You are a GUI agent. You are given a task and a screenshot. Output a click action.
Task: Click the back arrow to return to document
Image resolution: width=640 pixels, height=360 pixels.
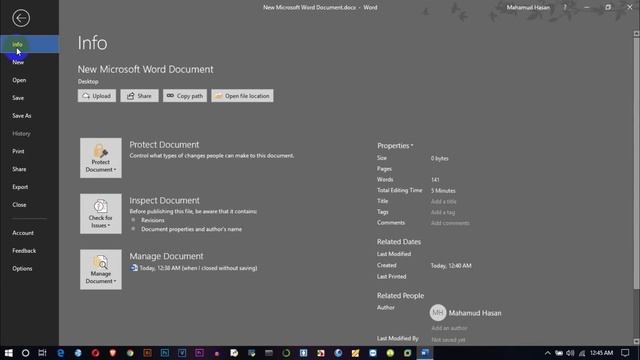coord(21,18)
